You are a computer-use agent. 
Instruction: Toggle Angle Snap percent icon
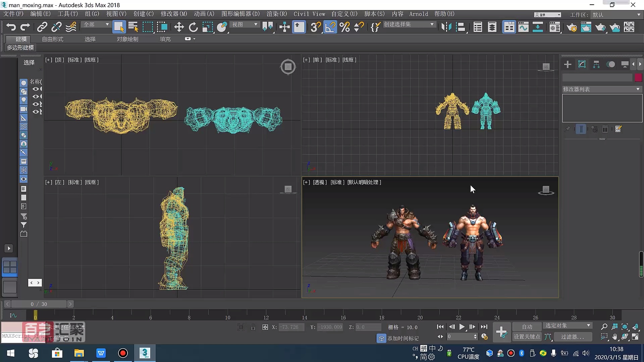pyautogui.click(x=345, y=27)
